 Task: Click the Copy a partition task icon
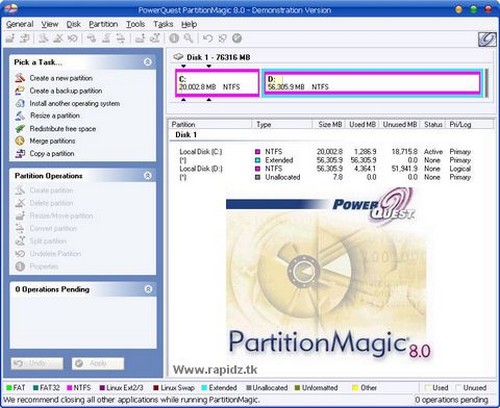point(20,154)
